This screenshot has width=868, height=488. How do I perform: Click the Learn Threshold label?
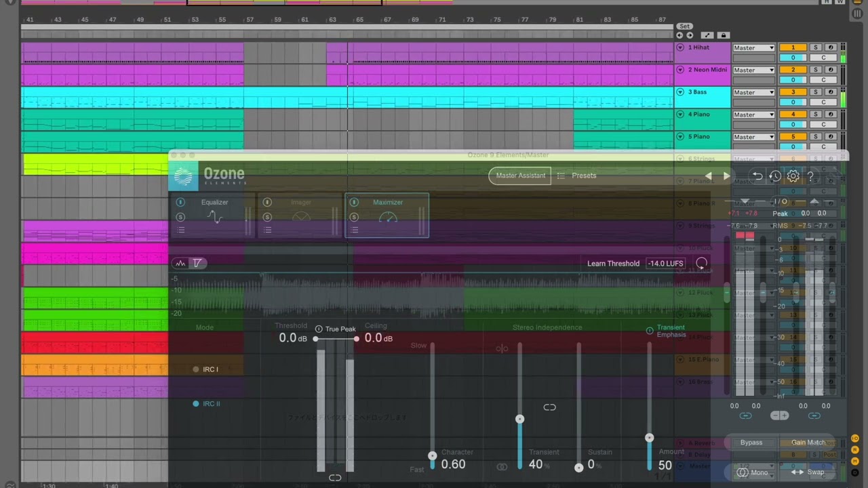pyautogui.click(x=613, y=264)
